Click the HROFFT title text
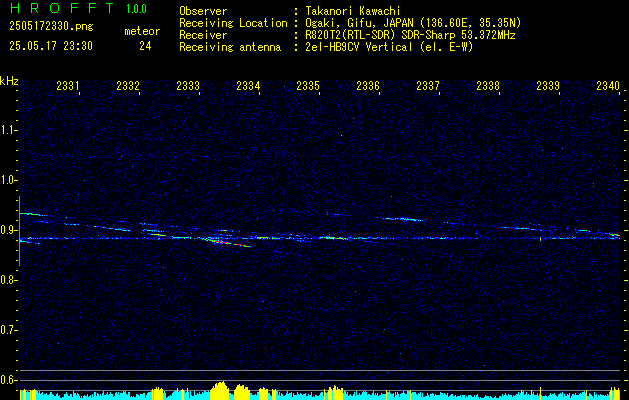The image size is (629, 400). click(63, 8)
